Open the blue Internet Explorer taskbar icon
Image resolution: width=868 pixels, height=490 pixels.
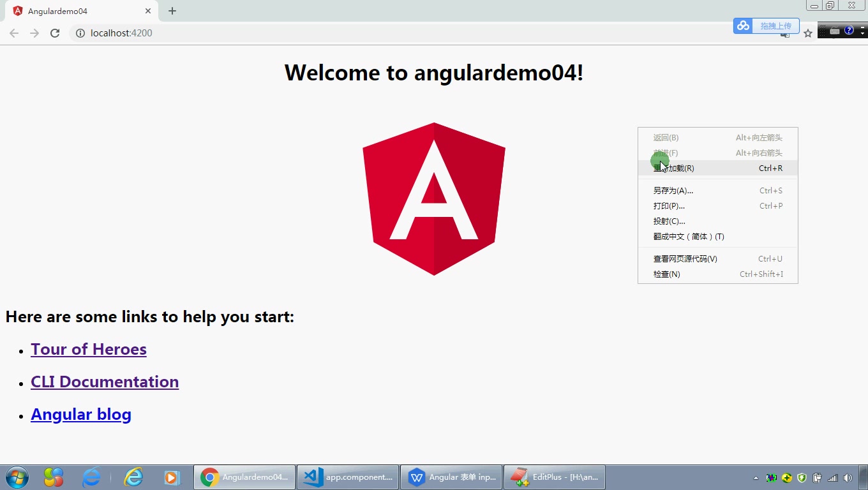[92, 477]
